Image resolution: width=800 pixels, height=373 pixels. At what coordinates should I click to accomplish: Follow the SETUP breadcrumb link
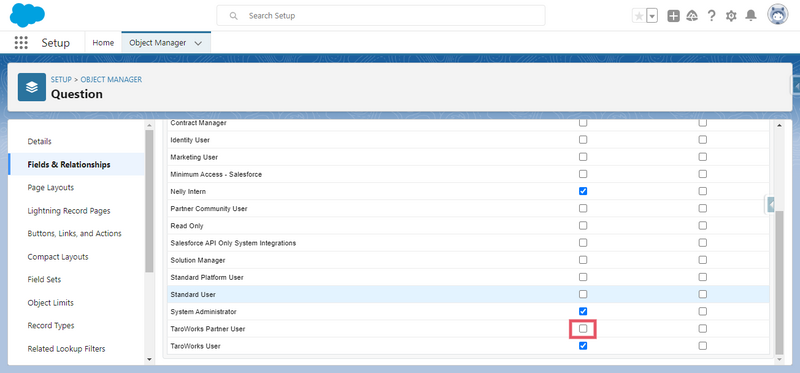click(61, 80)
